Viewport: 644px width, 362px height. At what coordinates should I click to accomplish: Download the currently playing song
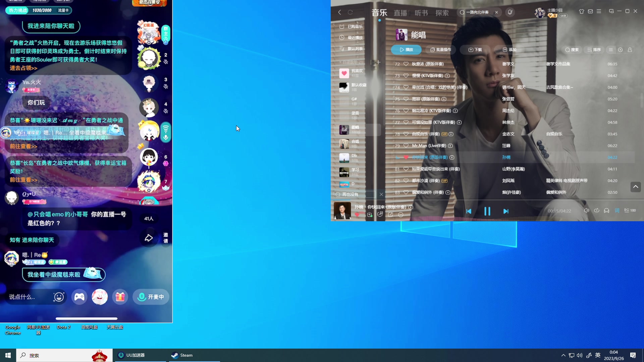point(370,215)
